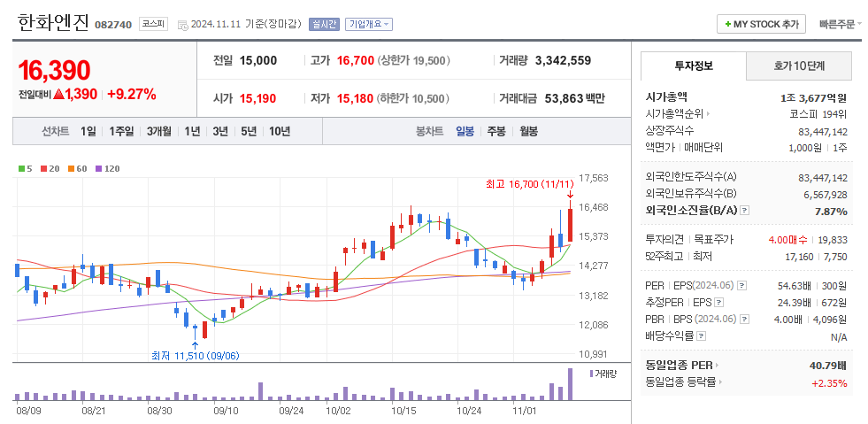868x424 pixels.
Task: Click the 52주최고 value 17,160
Action: 799,257
